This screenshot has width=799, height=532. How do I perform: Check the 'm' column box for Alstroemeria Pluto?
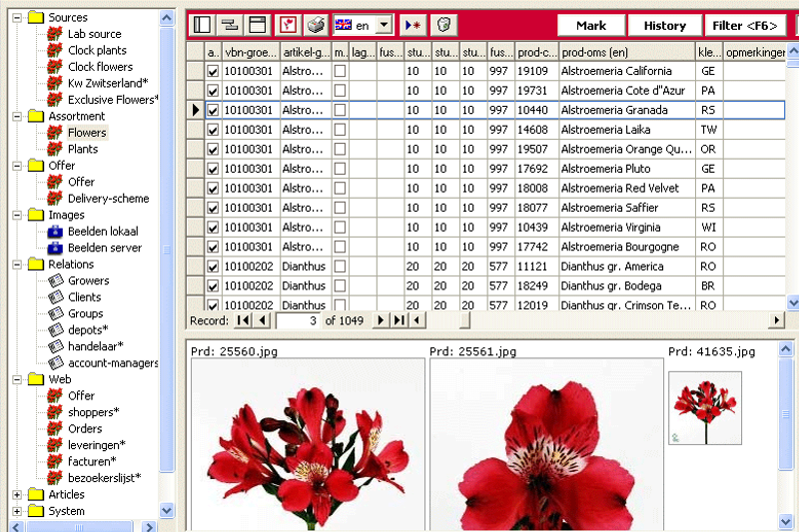point(340,170)
